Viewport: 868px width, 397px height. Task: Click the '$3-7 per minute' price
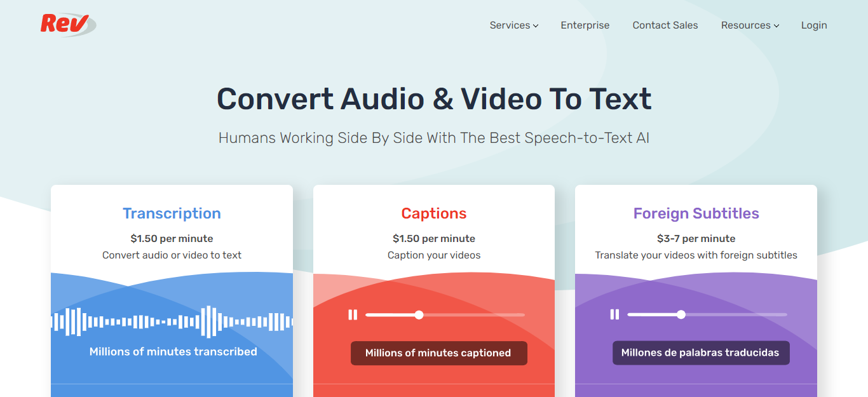click(x=696, y=239)
